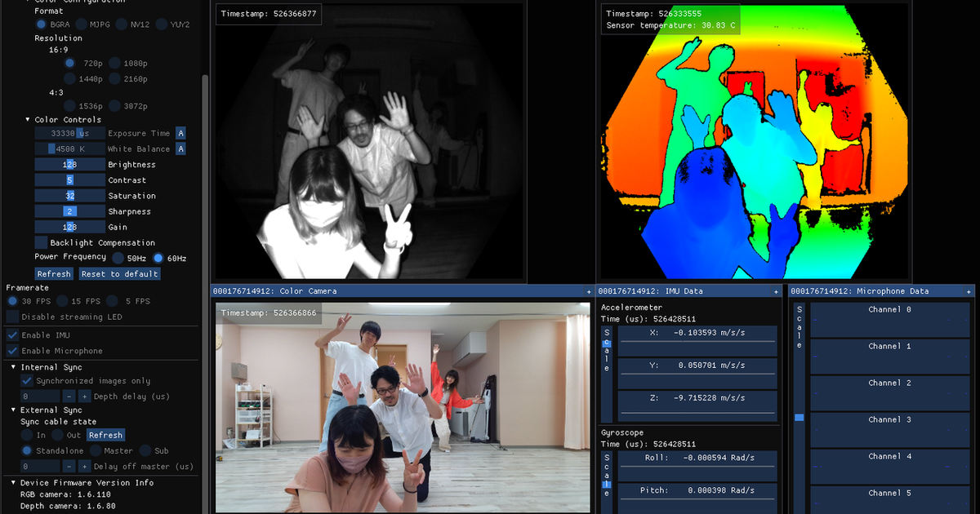Click the Brightness slider
The height and width of the screenshot is (514, 980).
click(69, 164)
